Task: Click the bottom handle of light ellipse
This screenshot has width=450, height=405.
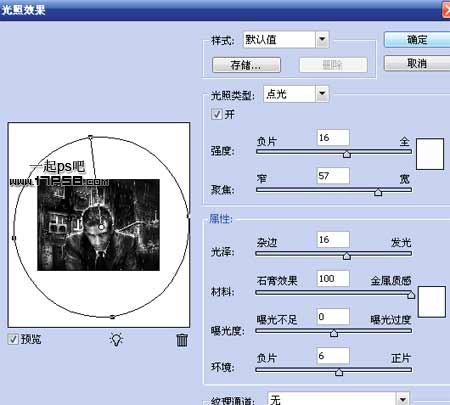Action: coord(112,317)
